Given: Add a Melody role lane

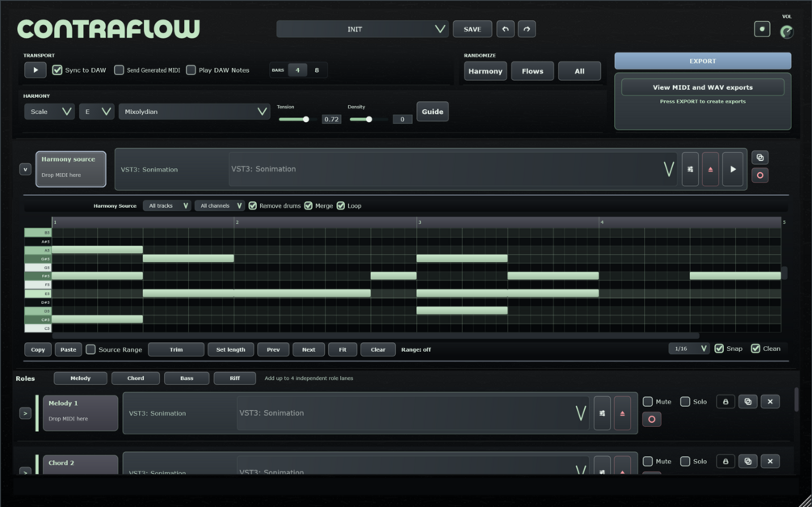Looking at the screenshot, I should (80, 378).
